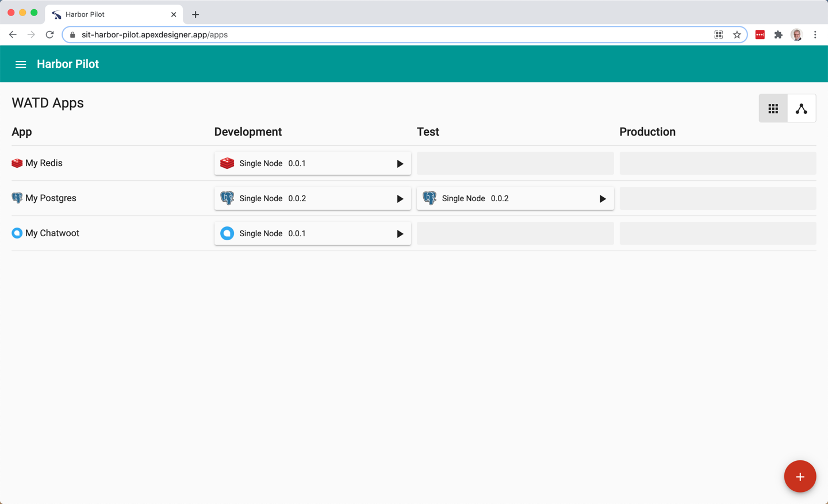Go back in browser history
Image resolution: width=828 pixels, height=504 pixels.
coord(13,35)
